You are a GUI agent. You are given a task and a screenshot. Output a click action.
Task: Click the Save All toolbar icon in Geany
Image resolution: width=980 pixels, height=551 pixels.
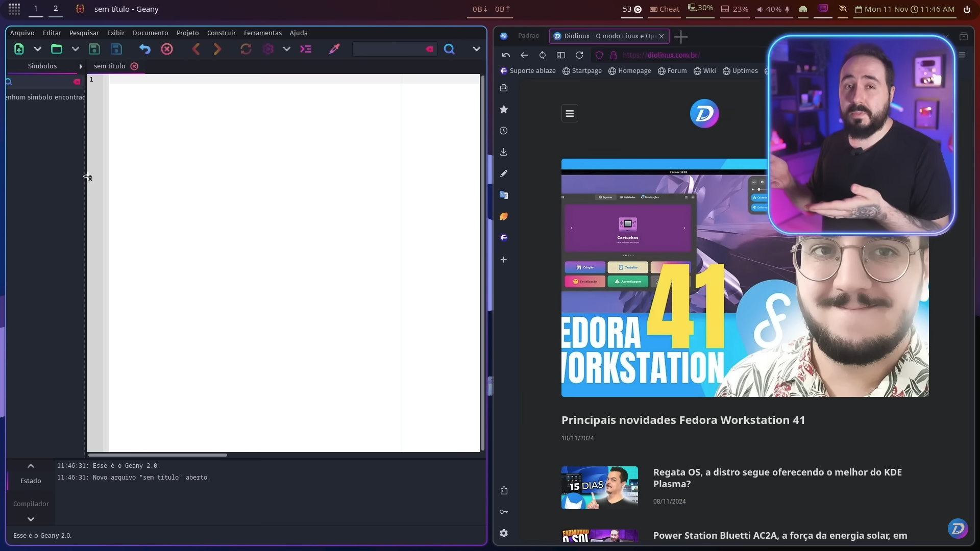click(x=116, y=49)
